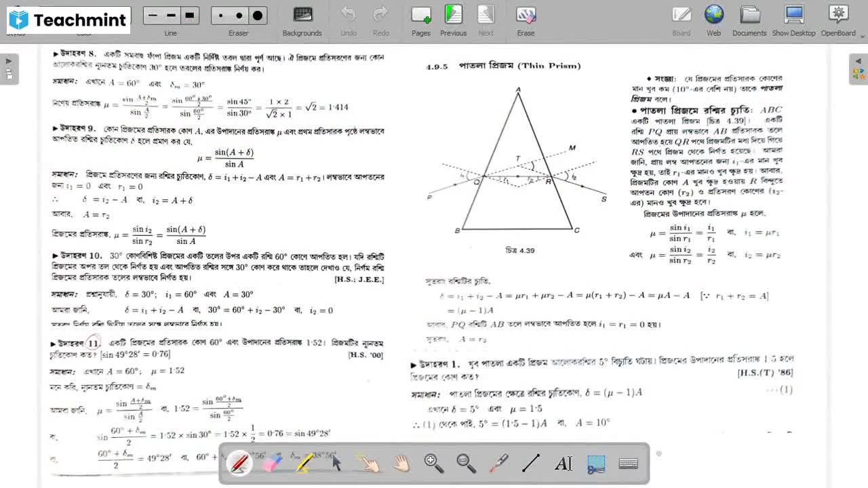868x488 pixels.
Task: Switch to Board mode
Action: pos(682,20)
